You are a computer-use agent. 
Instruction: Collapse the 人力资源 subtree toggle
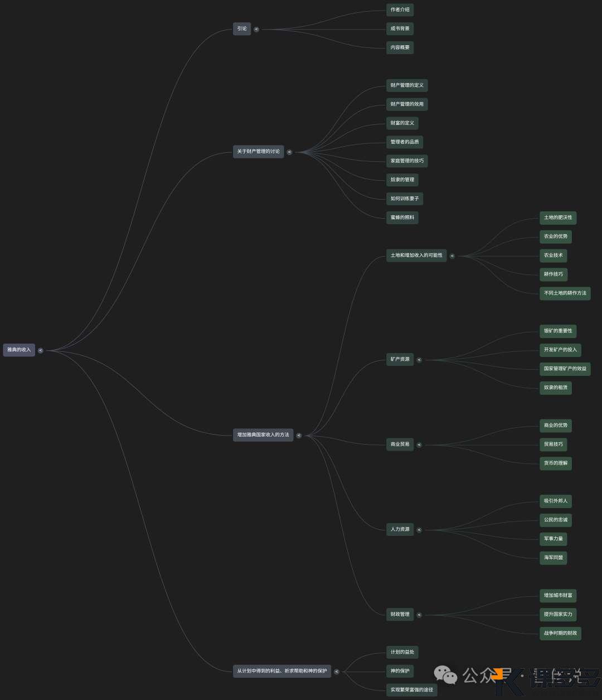[x=419, y=530]
